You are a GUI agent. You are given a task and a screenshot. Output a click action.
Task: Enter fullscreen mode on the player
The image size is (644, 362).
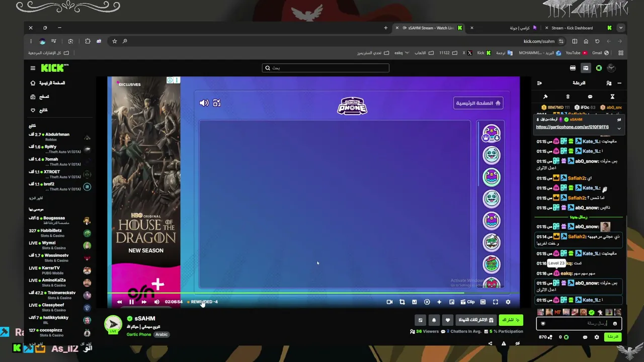(x=496, y=302)
